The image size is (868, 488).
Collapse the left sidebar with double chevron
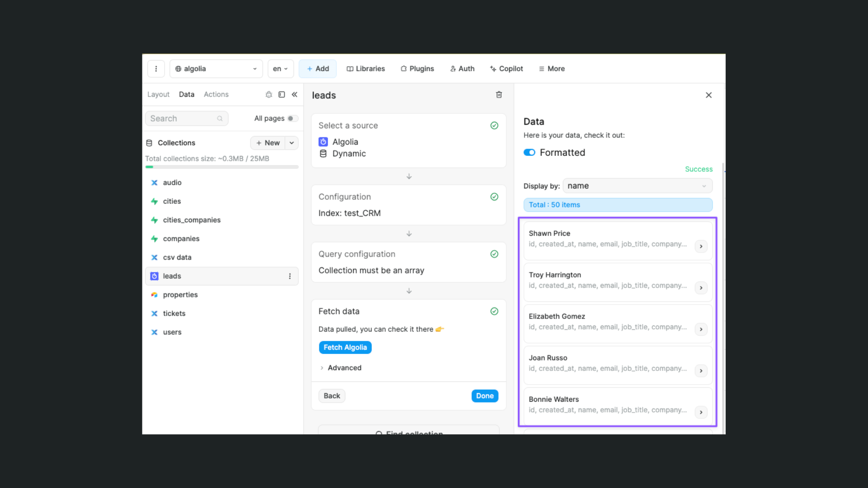295,94
